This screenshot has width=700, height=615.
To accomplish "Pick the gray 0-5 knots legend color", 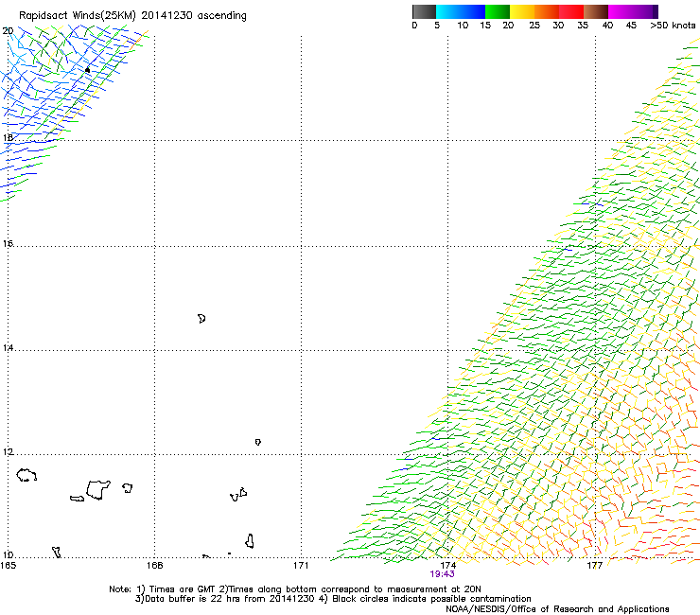I will [x=424, y=11].
